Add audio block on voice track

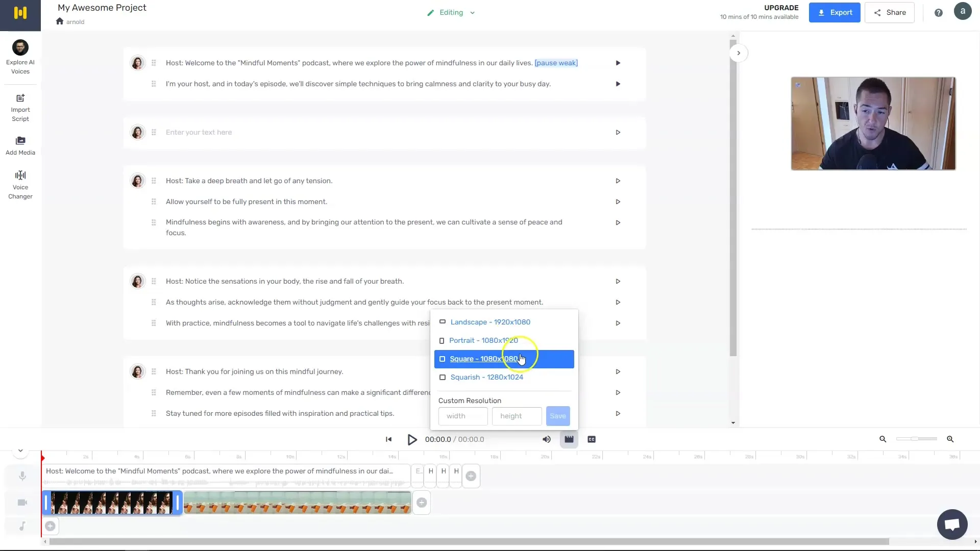tap(471, 476)
